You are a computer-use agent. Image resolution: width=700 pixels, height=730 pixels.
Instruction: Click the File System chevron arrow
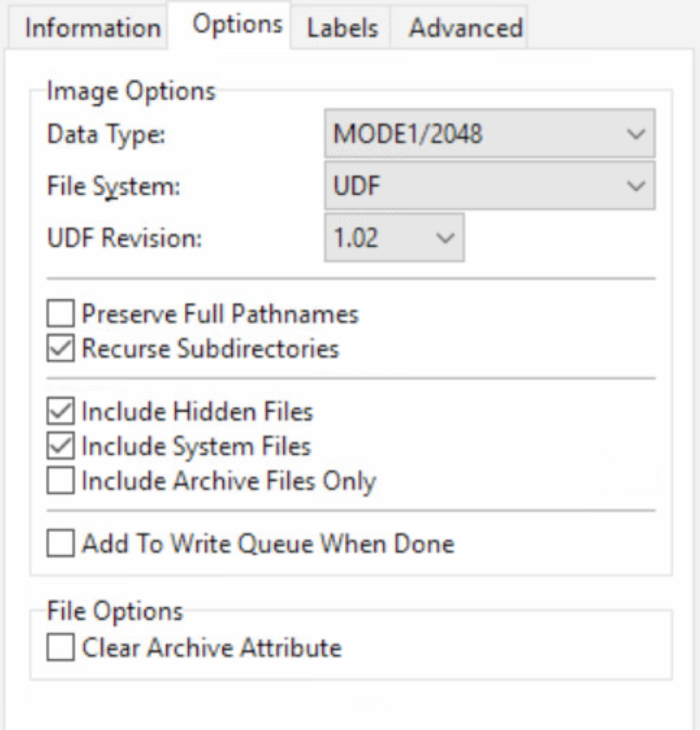635,186
